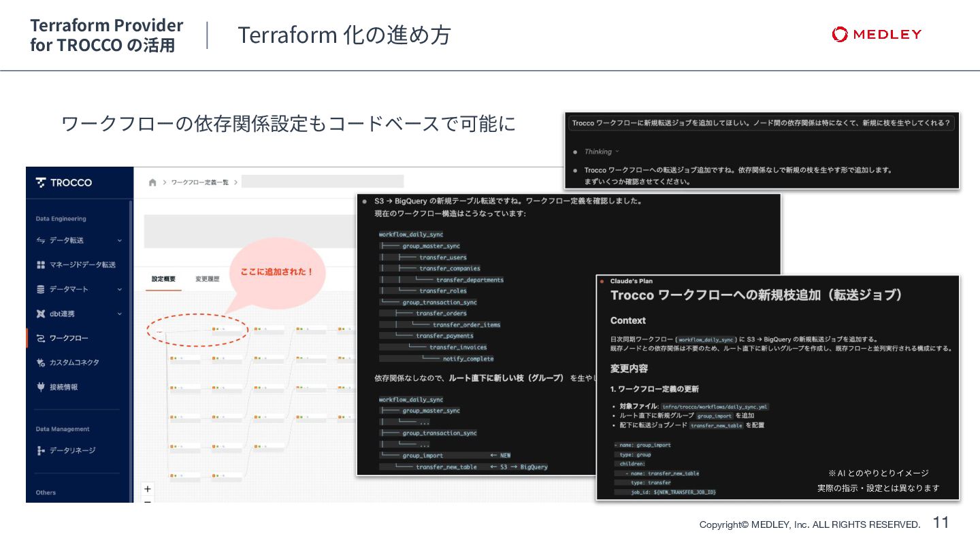The image size is (980, 551).
Task: Click the chat prompt input box
Action: coord(761,123)
